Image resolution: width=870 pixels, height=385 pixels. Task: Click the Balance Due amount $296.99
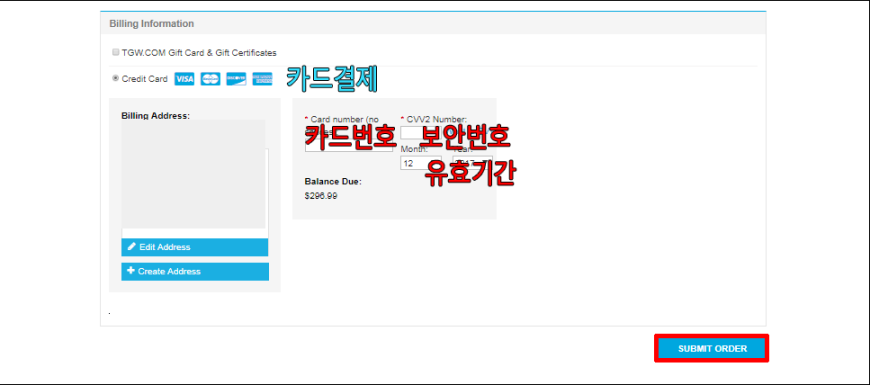point(321,196)
